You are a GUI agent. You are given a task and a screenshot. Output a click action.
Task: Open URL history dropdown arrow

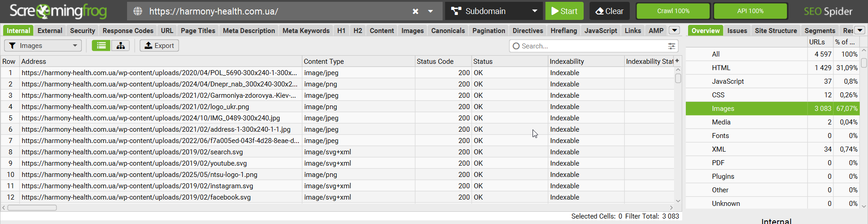[x=430, y=11]
